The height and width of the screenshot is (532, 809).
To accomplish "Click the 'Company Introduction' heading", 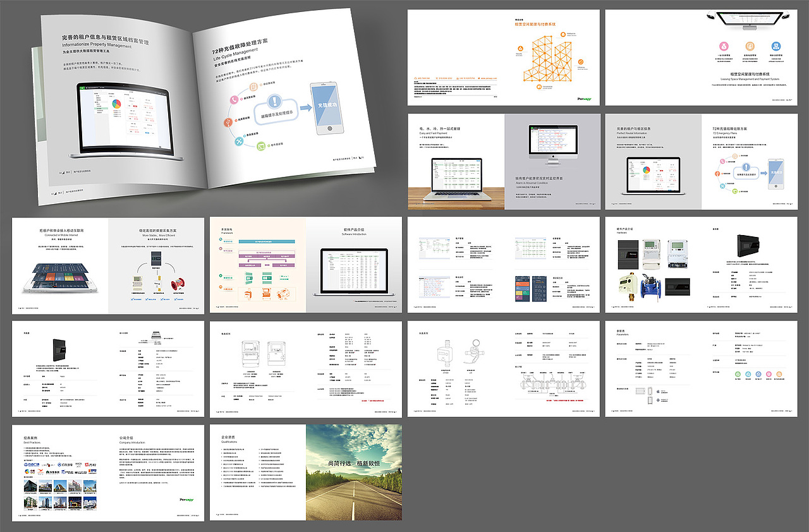I will [x=132, y=443].
